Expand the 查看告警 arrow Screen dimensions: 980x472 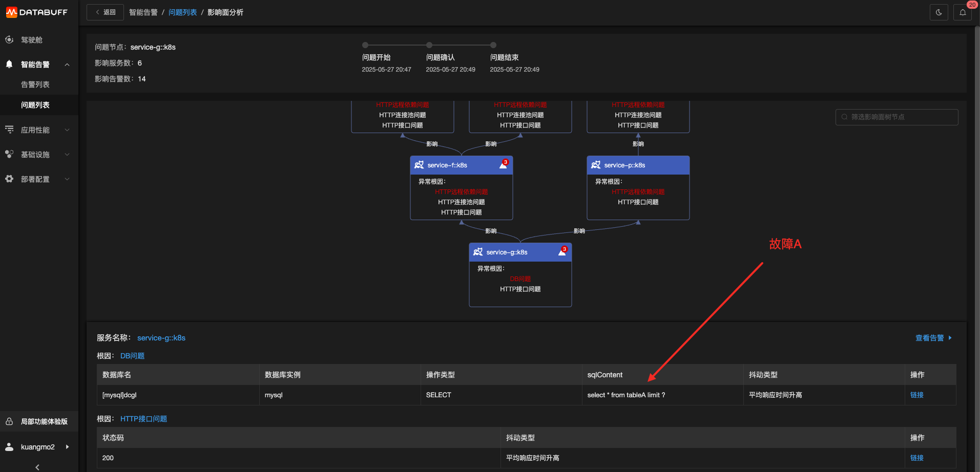point(950,338)
